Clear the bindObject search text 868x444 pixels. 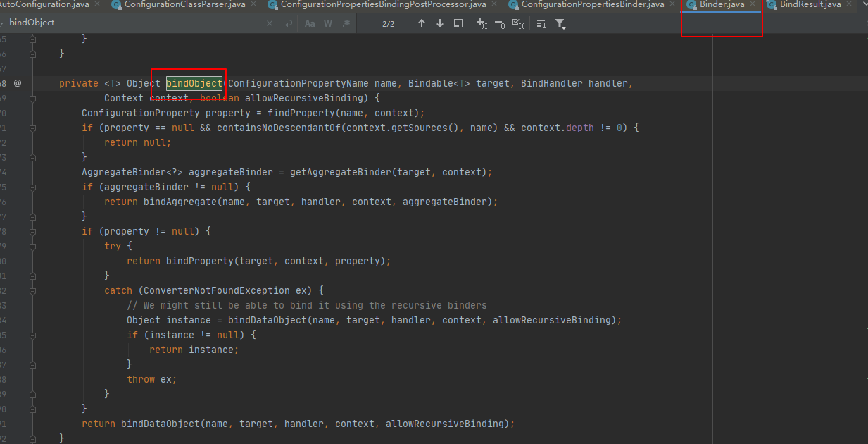270,23
